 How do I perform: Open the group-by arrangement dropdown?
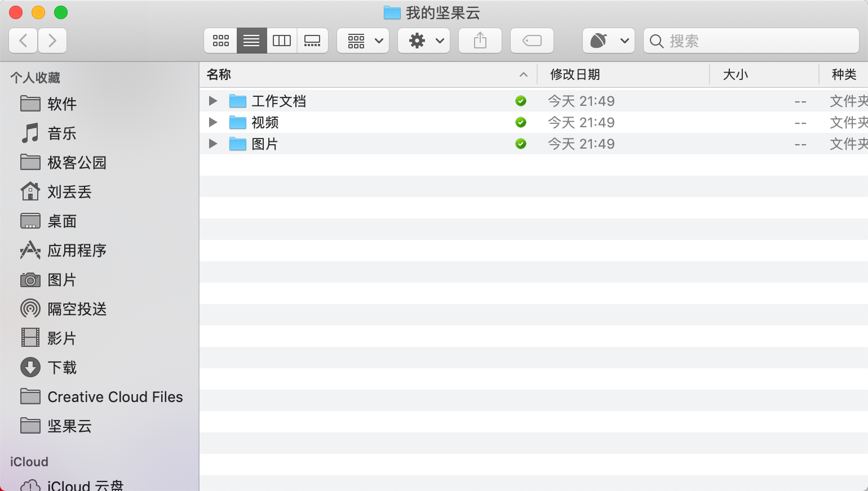(x=363, y=41)
